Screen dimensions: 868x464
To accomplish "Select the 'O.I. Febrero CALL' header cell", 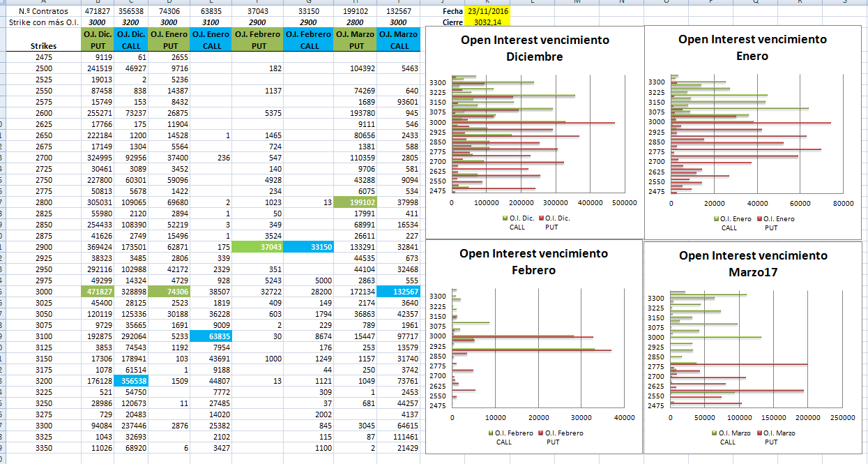I will (309, 40).
